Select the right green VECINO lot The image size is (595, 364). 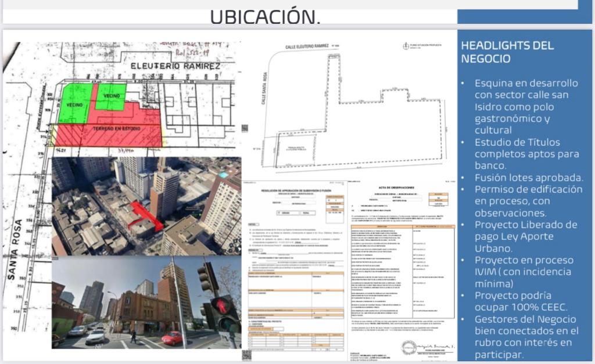pyautogui.click(x=110, y=96)
